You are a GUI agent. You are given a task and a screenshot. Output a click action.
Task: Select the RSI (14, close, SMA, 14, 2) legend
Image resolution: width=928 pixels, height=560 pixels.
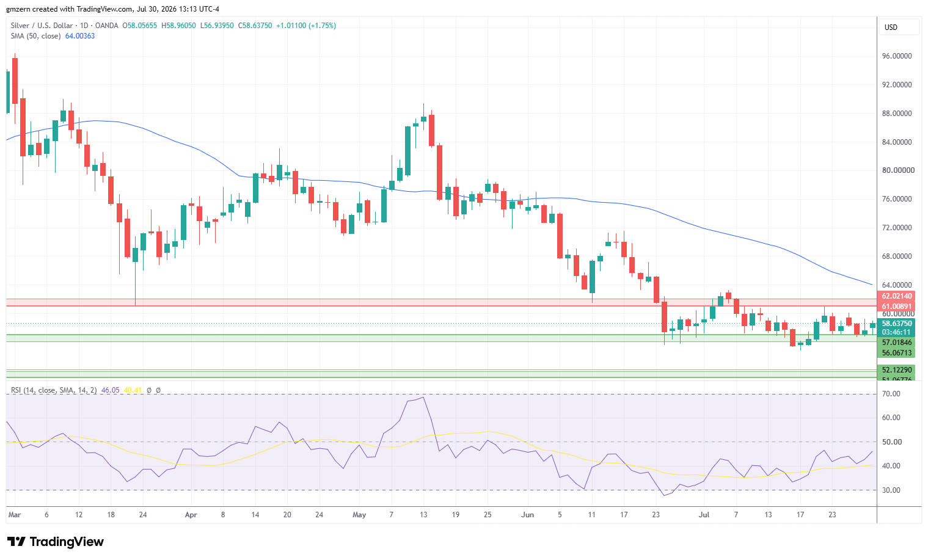coord(54,390)
